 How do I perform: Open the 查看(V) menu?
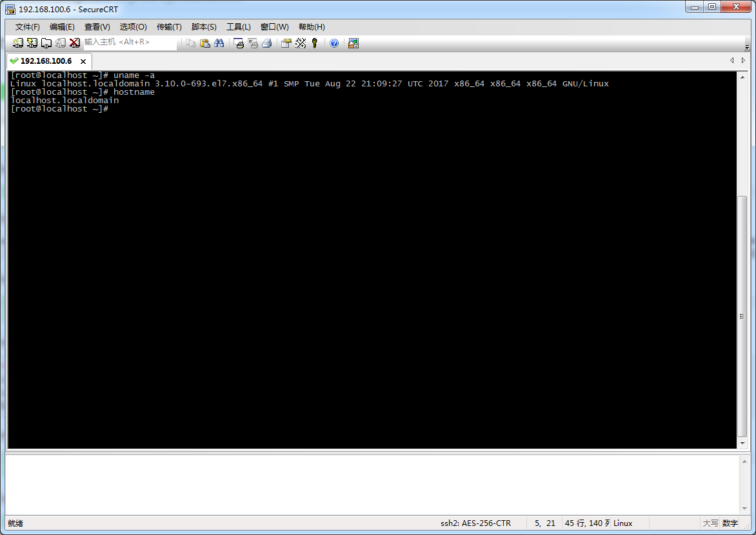pyautogui.click(x=97, y=27)
